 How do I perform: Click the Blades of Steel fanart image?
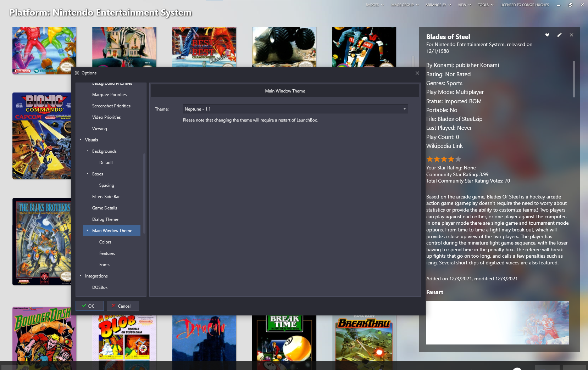pyautogui.click(x=498, y=323)
